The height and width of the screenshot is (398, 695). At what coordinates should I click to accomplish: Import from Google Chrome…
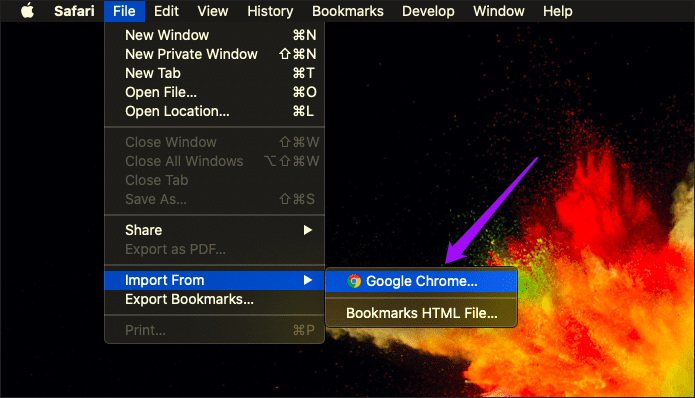click(421, 281)
